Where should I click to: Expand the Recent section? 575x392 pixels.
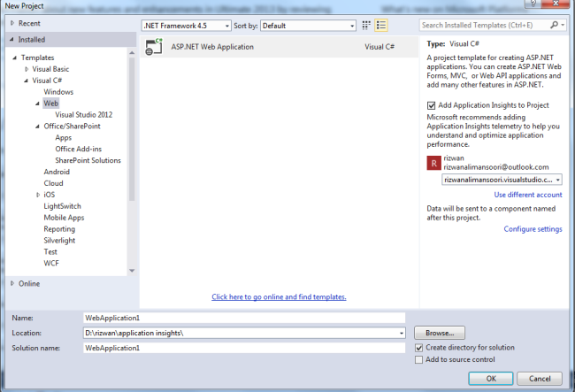pos(12,23)
